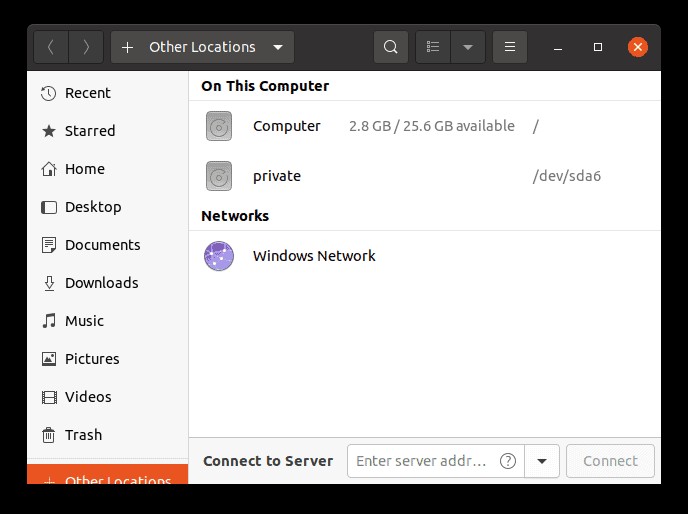Click the Computer disk icon

[219, 126]
